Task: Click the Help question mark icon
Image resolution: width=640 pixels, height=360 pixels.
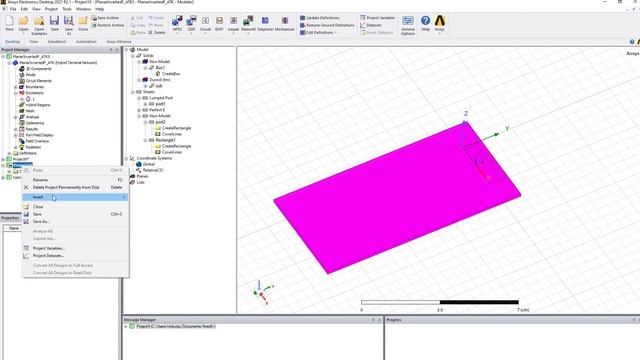Action: [x=425, y=23]
